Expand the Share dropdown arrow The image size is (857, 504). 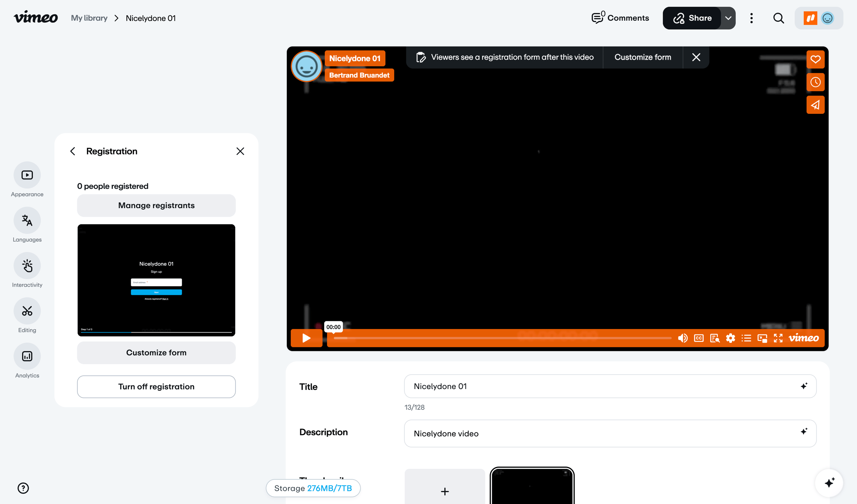point(728,18)
